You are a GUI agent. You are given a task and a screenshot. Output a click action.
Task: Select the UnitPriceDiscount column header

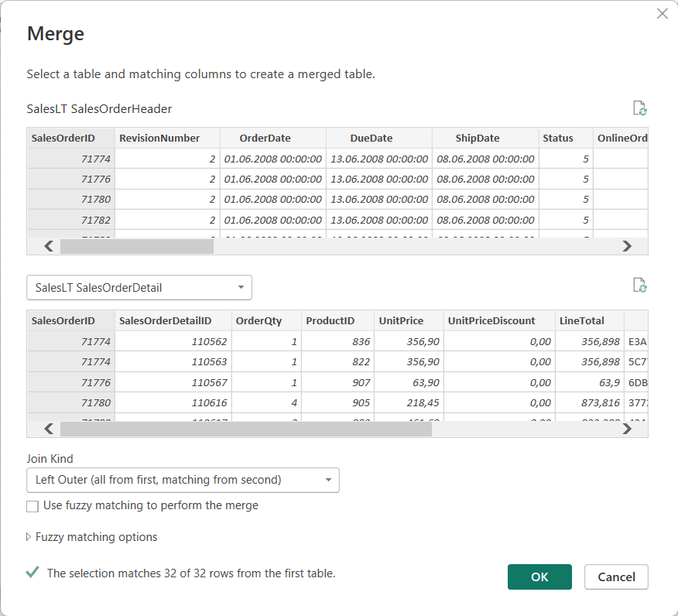pyautogui.click(x=491, y=320)
